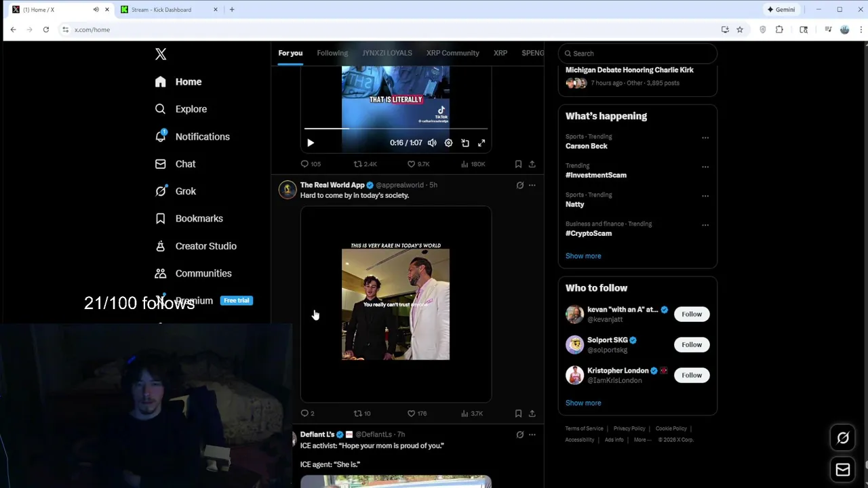This screenshot has width=868, height=488.
Task: Open The Real World App avatar
Action: click(x=288, y=190)
